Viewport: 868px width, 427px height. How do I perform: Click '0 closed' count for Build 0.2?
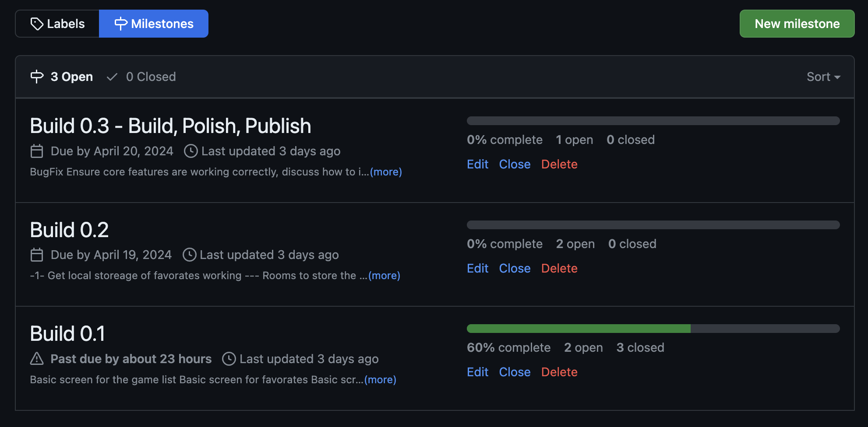632,244
